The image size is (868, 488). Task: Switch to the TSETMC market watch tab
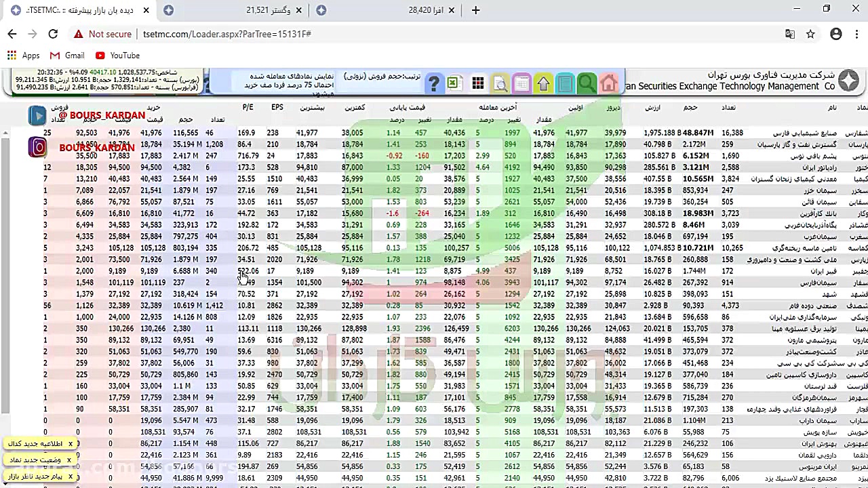pyautogui.click(x=78, y=10)
